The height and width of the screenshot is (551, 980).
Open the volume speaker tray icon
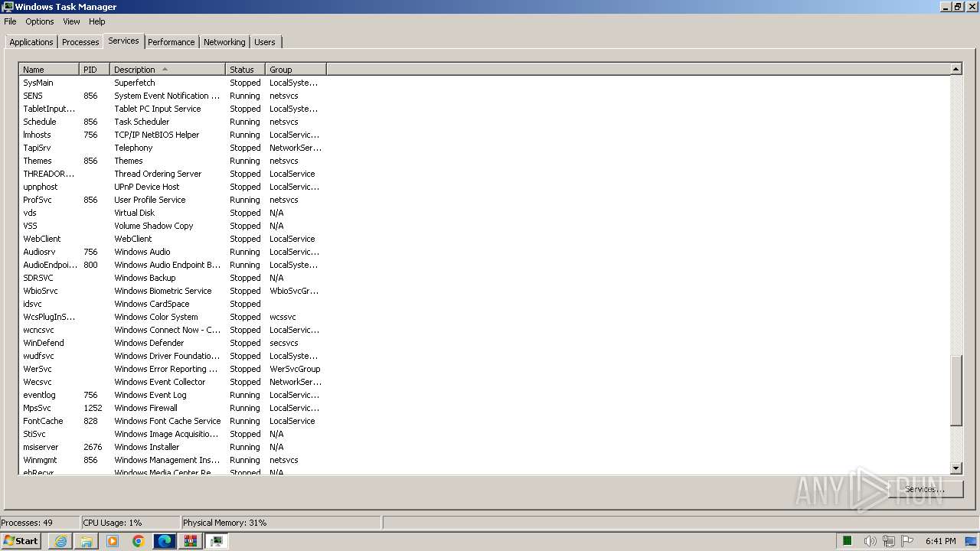(870, 541)
